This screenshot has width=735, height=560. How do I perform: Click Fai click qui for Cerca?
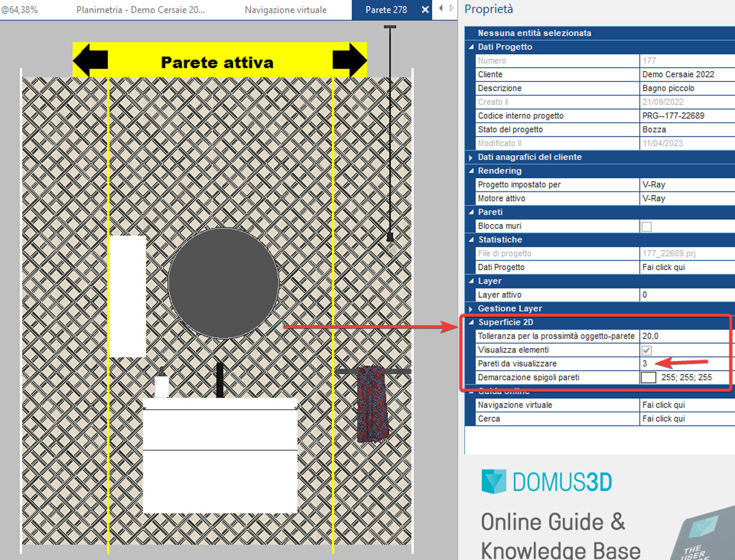click(x=663, y=419)
